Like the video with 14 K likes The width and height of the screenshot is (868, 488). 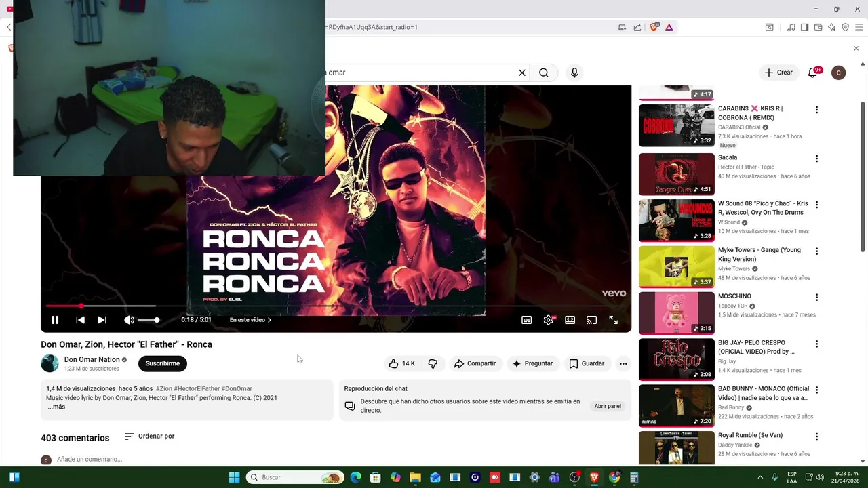402,363
